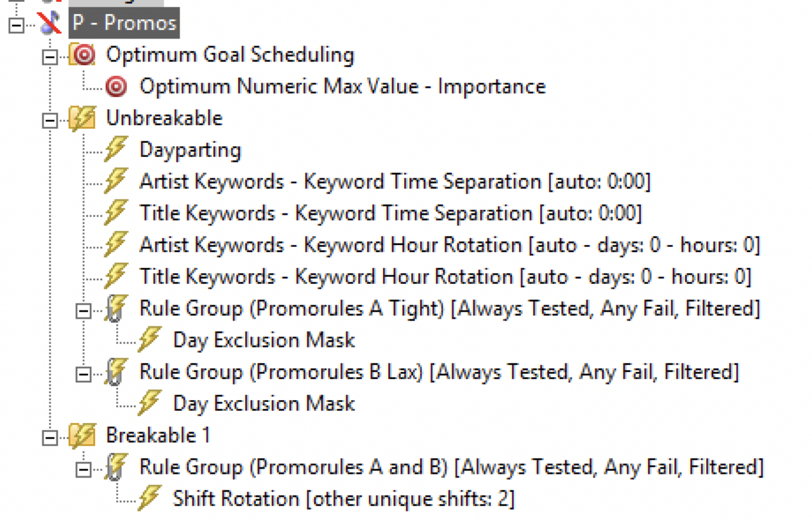Collapse the Breakable 1 folder
This screenshot has height=527, width=812.
click(x=49, y=438)
